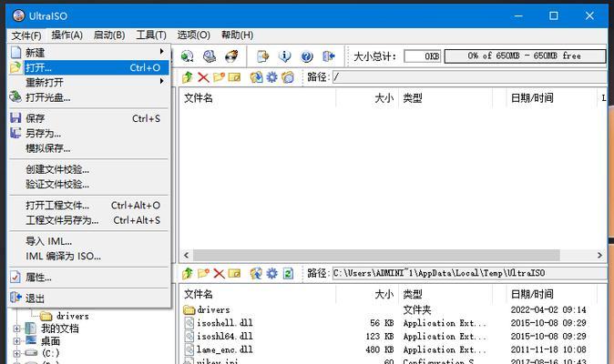The width and height of the screenshot is (614, 364).
Task: Expand the 新建 submenu arrow
Action: tap(162, 51)
